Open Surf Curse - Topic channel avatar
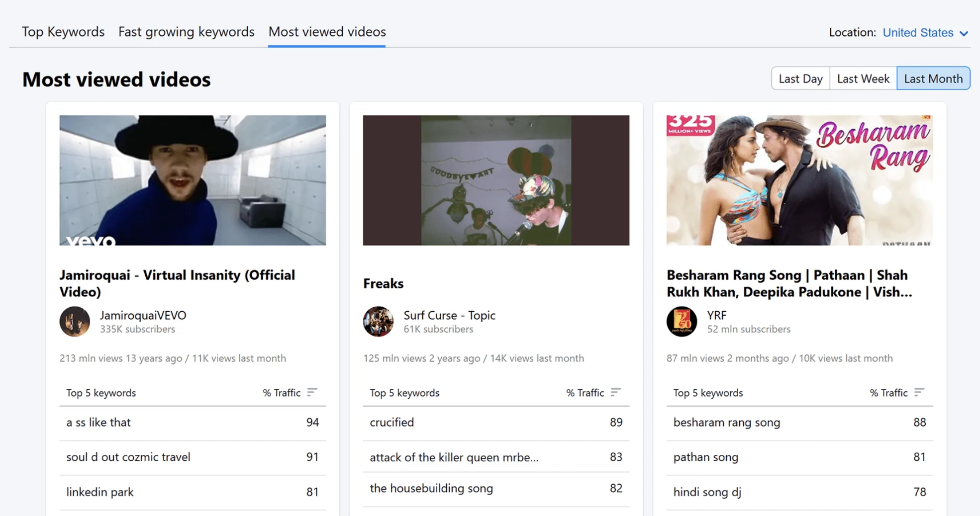This screenshot has height=516, width=980. click(378, 321)
